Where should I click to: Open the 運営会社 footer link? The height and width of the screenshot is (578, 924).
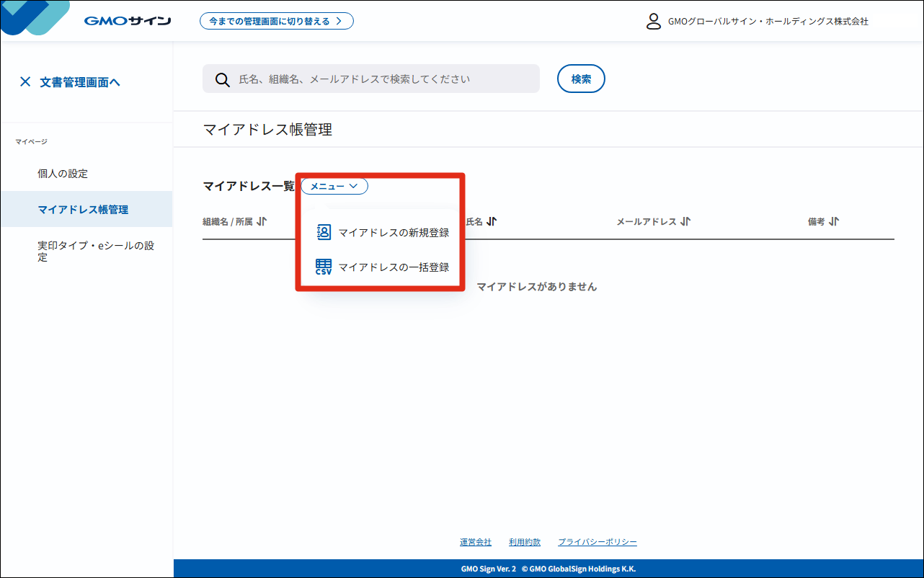click(x=476, y=542)
